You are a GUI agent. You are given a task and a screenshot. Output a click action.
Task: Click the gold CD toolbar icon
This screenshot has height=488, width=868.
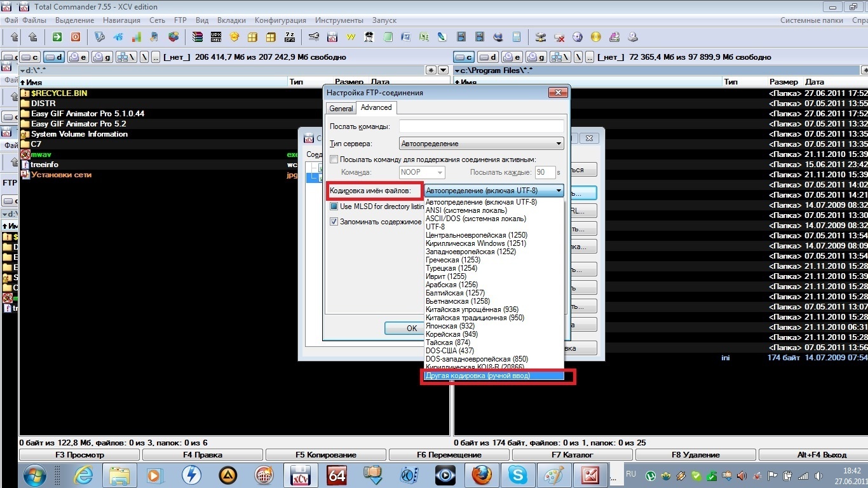(595, 37)
